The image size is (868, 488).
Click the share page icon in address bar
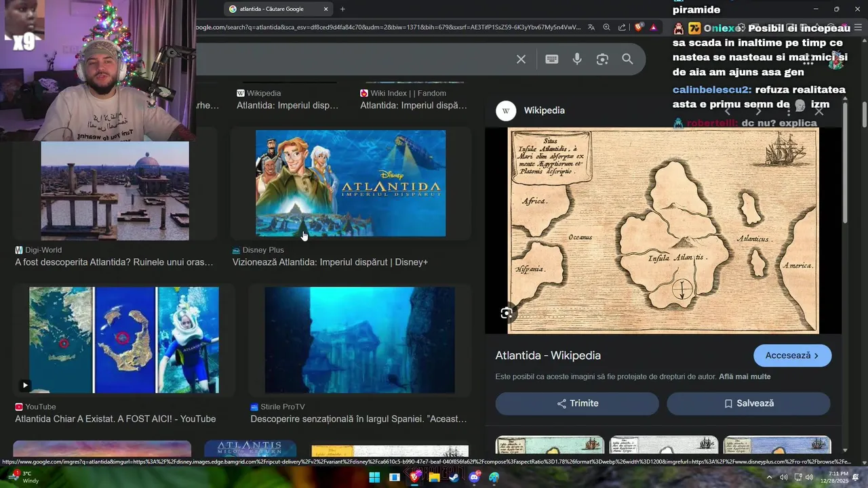coord(622,27)
